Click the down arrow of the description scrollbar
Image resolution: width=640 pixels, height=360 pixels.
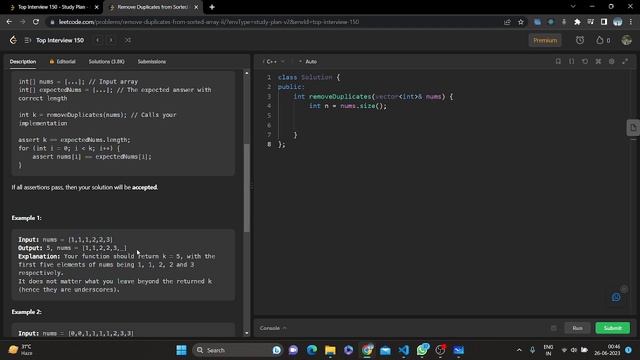coord(247,333)
